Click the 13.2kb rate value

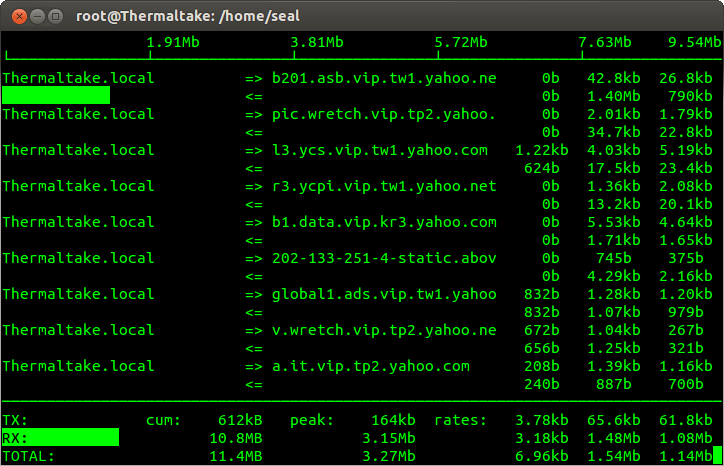pyautogui.click(x=614, y=205)
